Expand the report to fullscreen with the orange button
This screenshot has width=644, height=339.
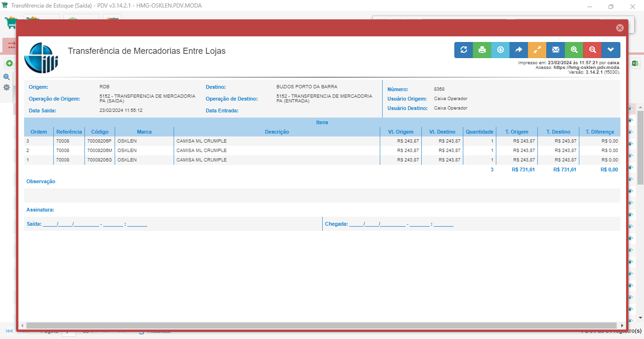pyautogui.click(x=537, y=50)
